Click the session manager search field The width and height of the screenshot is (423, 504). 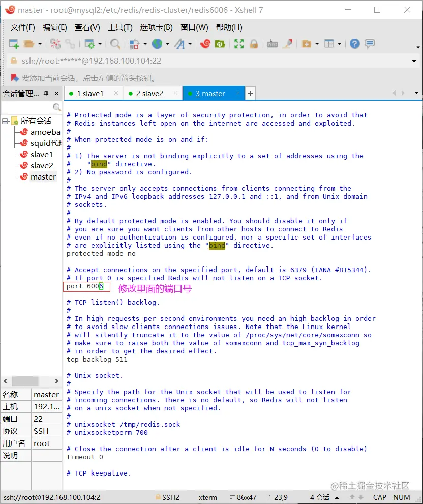point(27,107)
